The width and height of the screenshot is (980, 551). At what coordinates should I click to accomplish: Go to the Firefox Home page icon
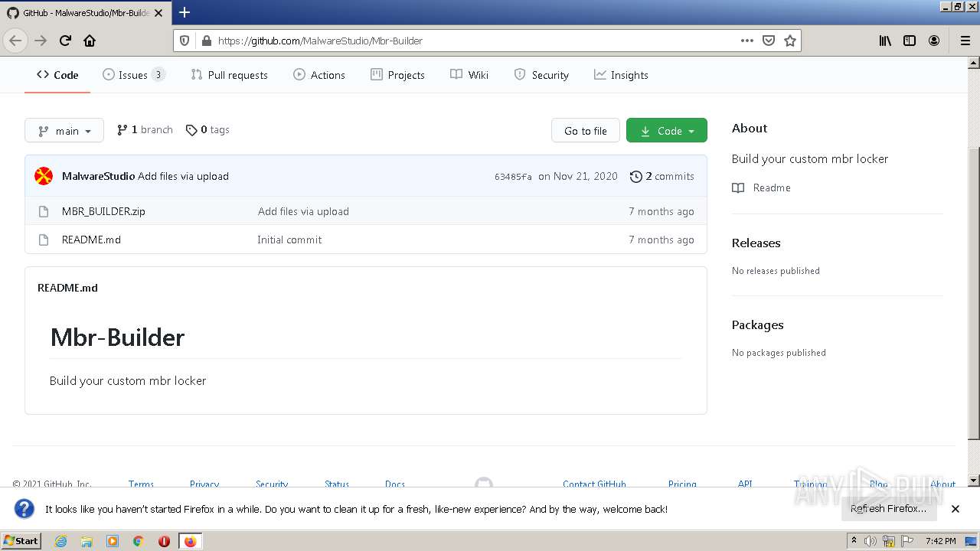(90, 41)
